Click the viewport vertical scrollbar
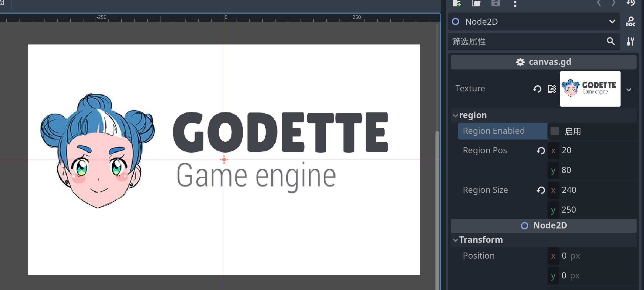This screenshot has width=644, height=290. [x=437, y=210]
